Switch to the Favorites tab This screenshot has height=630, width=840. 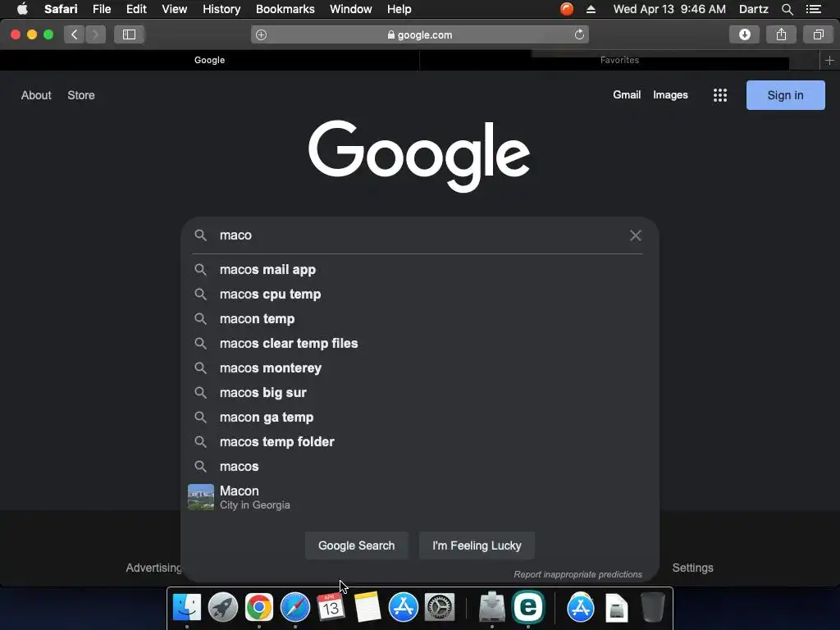(x=619, y=60)
